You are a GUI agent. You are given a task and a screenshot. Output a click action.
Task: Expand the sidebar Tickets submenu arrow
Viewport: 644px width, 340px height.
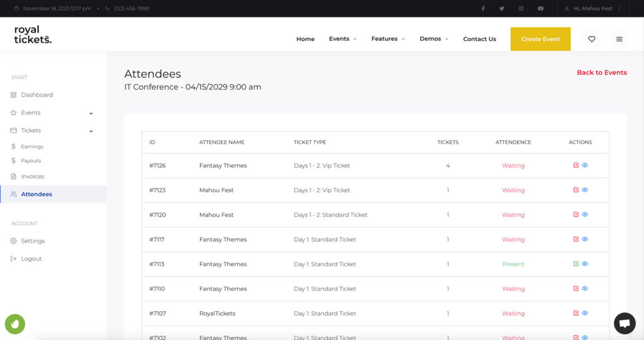(x=91, y=131)
